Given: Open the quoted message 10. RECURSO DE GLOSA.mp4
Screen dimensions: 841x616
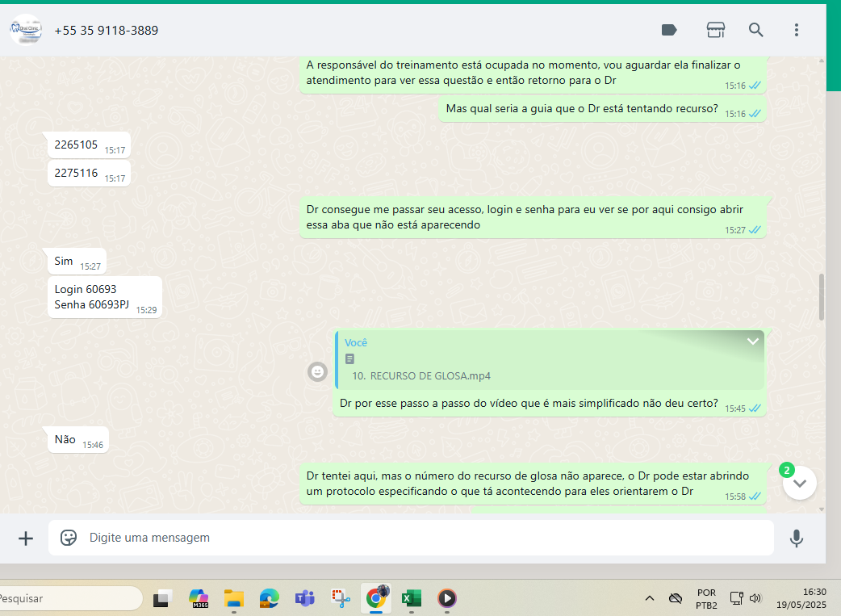Looking at the screenshot, I should point(549,360).
